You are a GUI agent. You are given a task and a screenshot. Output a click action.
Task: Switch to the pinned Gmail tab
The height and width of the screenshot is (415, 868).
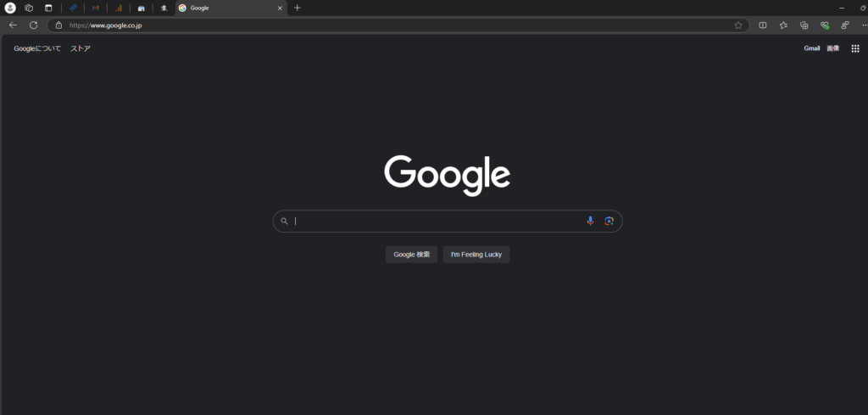(96, 8)
